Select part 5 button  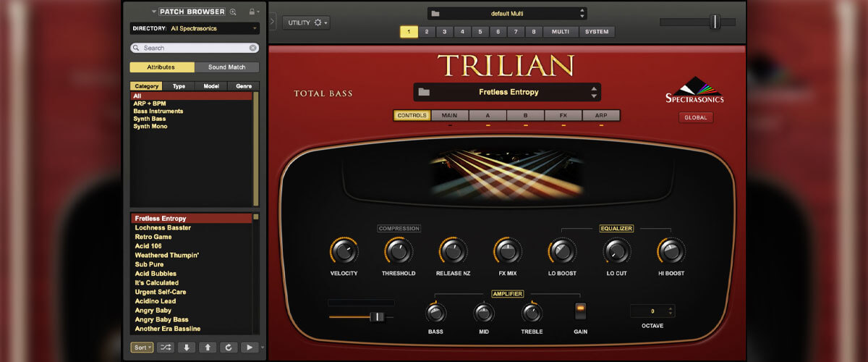(x=480, y=32)
